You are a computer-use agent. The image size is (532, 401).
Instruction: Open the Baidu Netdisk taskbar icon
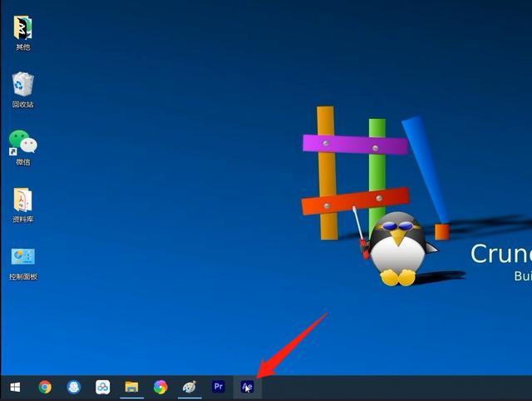(x=103, y=387)
